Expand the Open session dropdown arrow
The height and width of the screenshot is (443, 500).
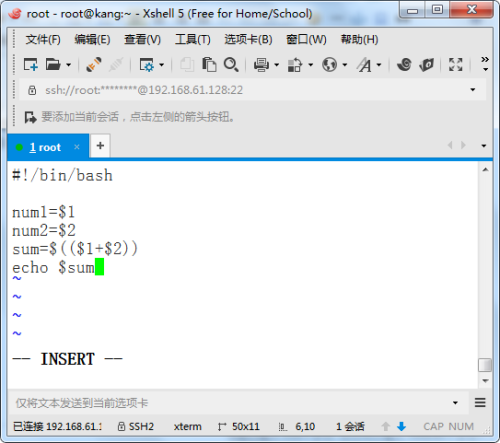(x=68, y=65)
